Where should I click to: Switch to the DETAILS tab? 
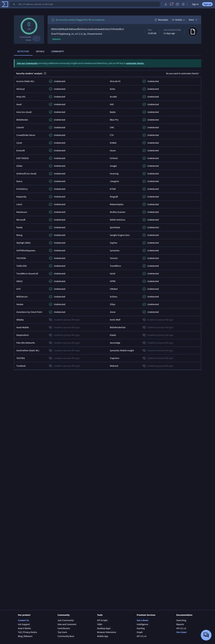click(x=40, y=51)
